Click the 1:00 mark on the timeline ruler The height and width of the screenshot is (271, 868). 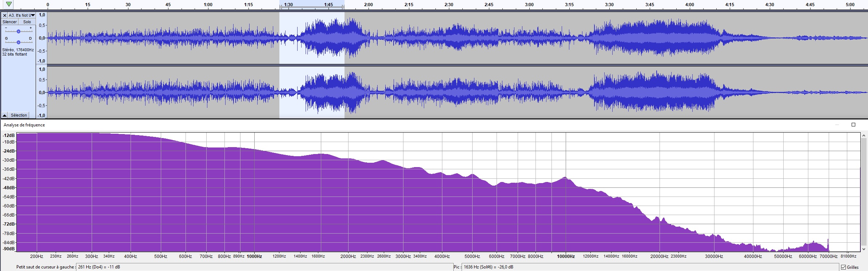(208, 5)
